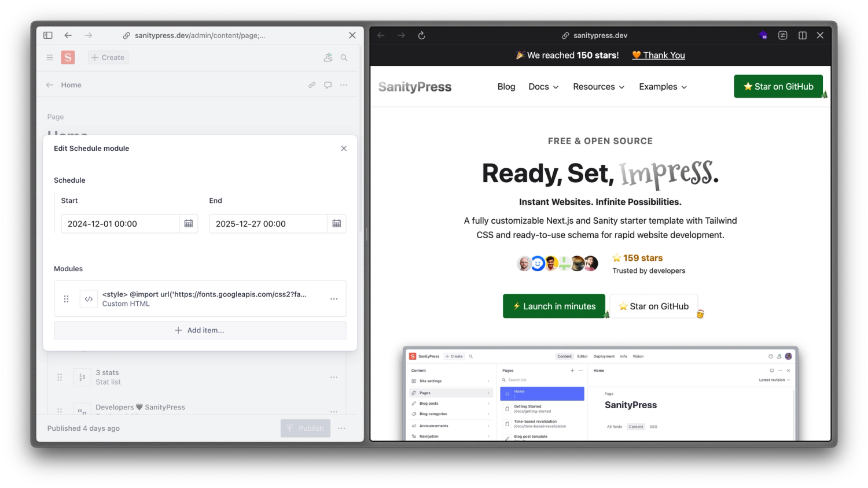Click the Thank You link in banner
868x488 pixels.
(659, 55)
